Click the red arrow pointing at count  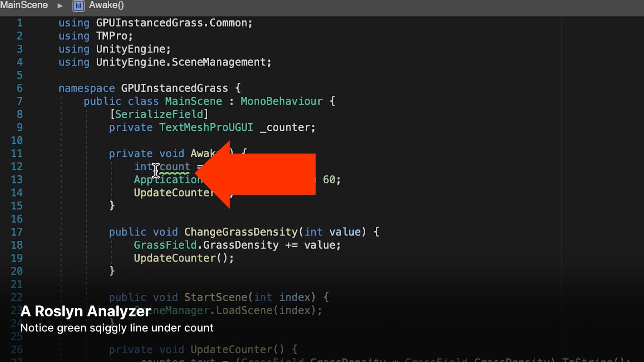pyautogui.click(x=255, y=174)
